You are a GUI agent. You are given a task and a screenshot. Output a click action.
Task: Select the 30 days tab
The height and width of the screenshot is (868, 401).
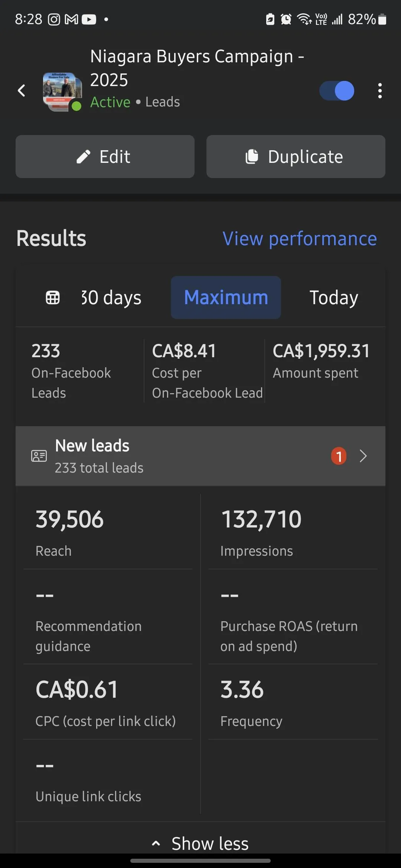(x=111, y=297)
